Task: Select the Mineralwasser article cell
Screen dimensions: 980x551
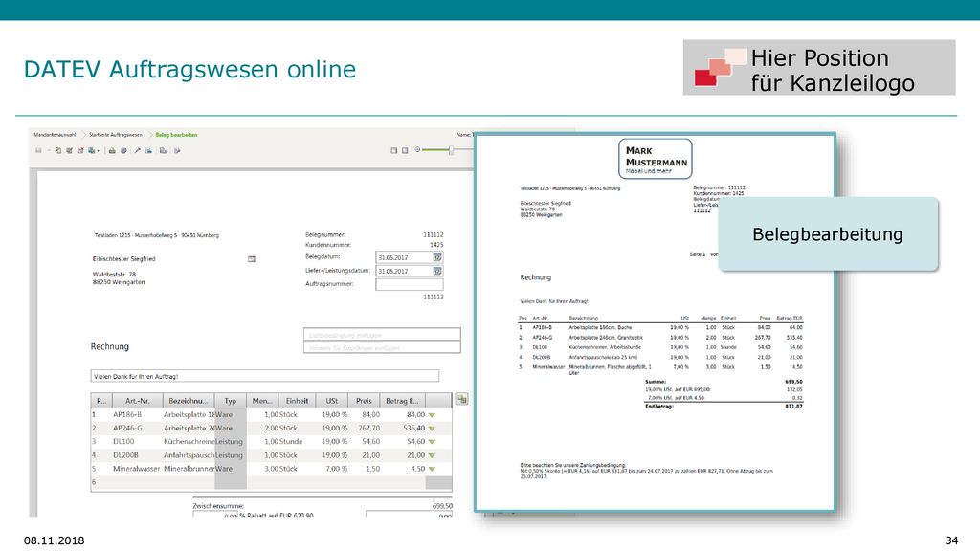Action: pos(137,469)
